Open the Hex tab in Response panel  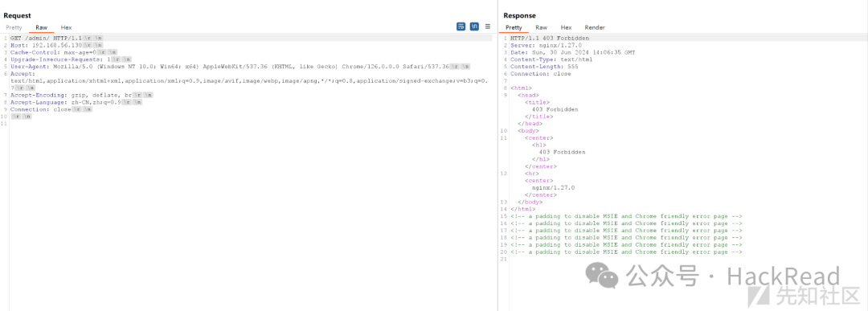pos(567,27)
